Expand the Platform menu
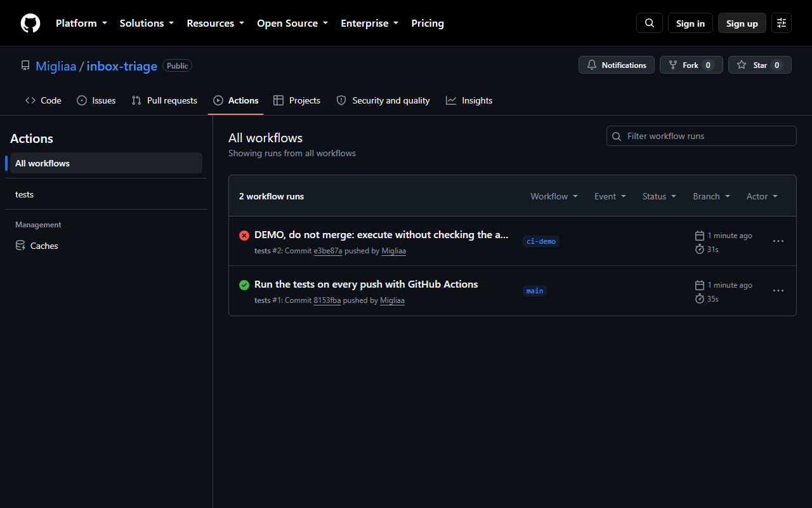The image size is (812, 508). click(81, 23)
